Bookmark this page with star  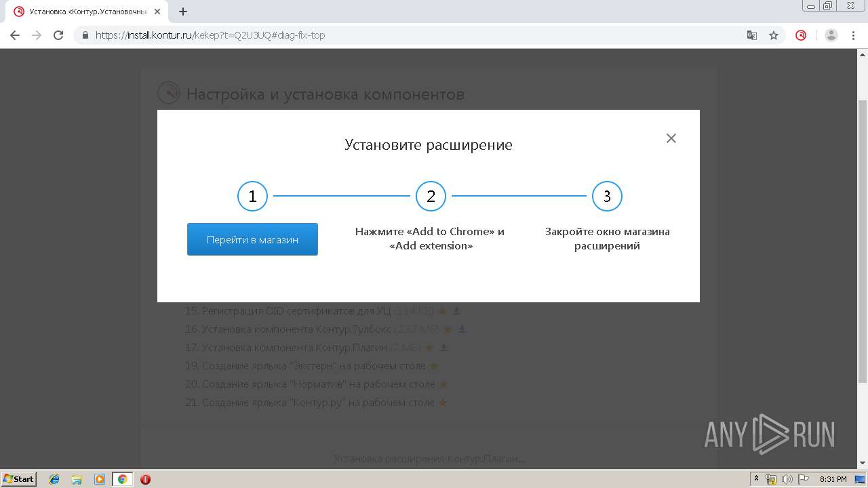click(774, 35)
